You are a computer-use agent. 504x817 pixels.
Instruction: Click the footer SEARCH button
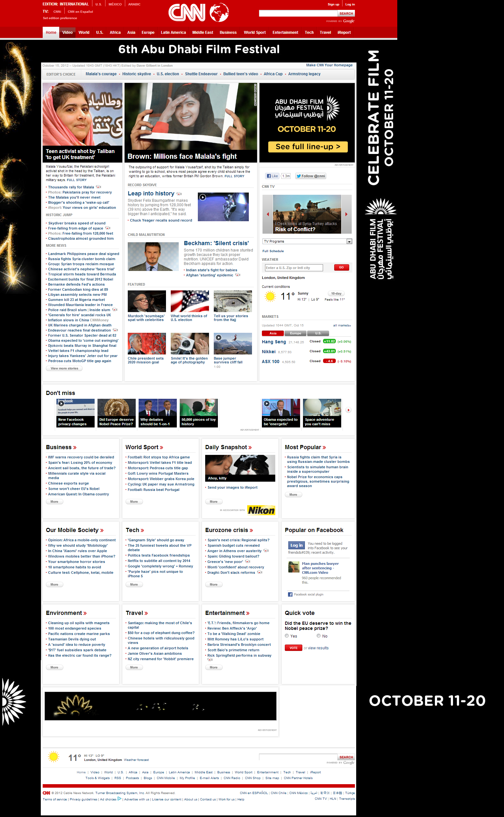pyautogui.click(x=346, y=757)
